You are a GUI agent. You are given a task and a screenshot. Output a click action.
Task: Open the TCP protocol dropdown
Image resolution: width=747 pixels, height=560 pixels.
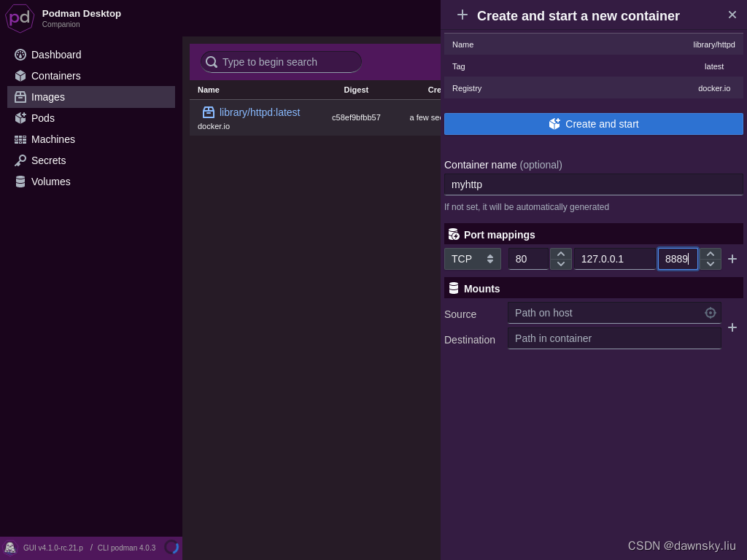click(472, 259)
